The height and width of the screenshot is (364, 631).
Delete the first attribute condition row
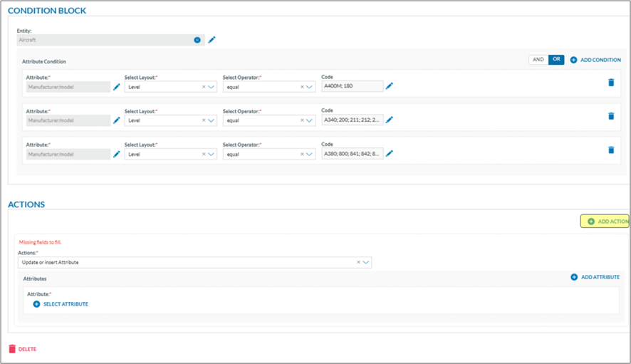pos(610,83)
